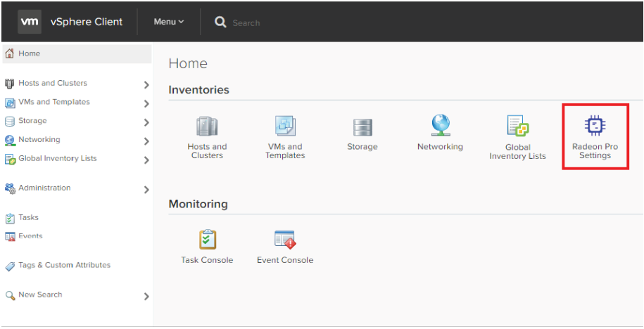Open Events sidebar label
Viewport: 644px width, 329px height.
point(30,236)
